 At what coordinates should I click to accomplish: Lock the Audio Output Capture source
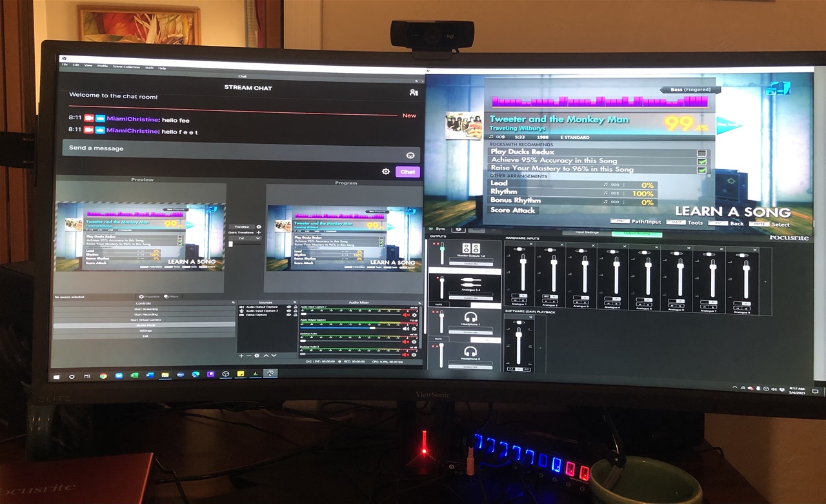(x=296, y=307)
